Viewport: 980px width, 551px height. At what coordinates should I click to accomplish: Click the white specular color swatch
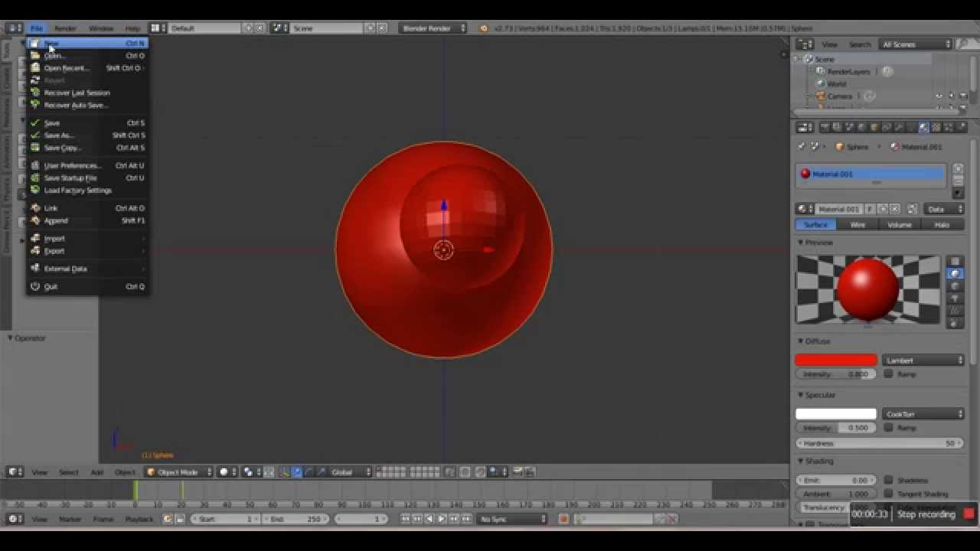coord(836,414)
